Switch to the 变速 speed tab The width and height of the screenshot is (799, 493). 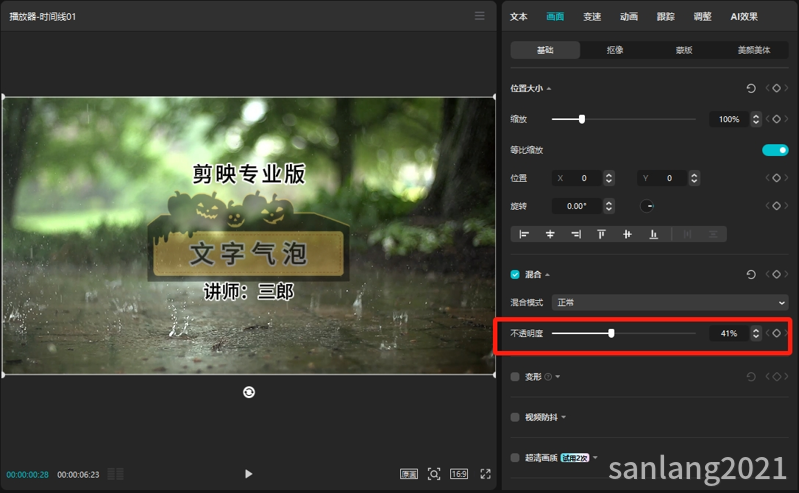[x=592, y=16]
